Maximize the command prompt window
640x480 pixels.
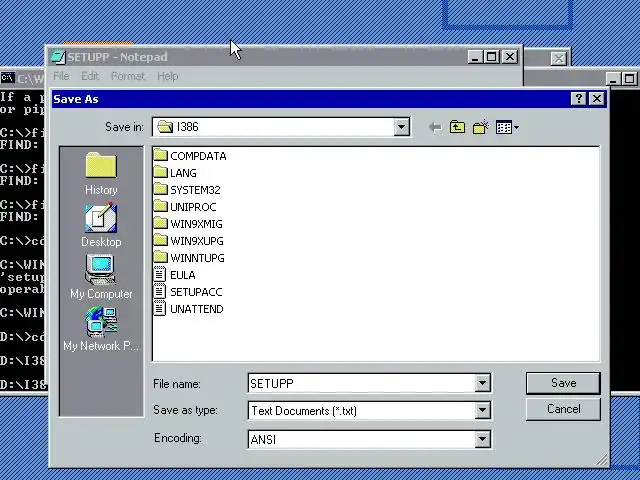point(630,78)
